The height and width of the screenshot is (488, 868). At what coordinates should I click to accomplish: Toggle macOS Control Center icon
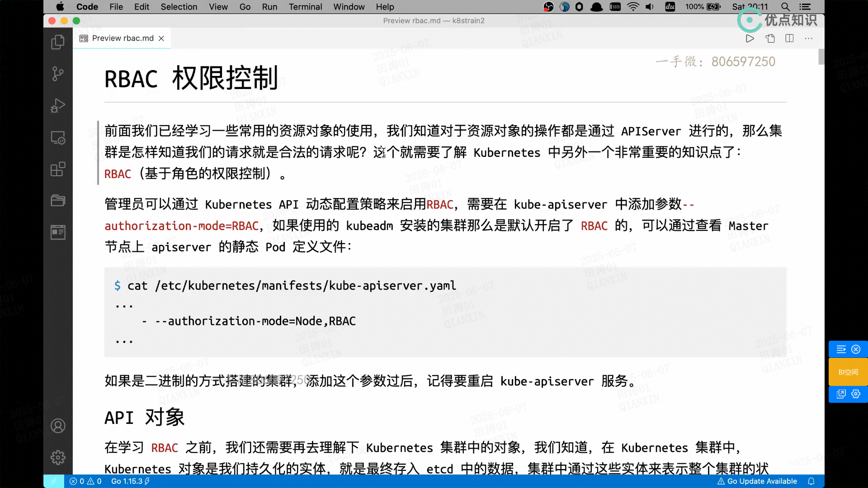click(805, 7)
